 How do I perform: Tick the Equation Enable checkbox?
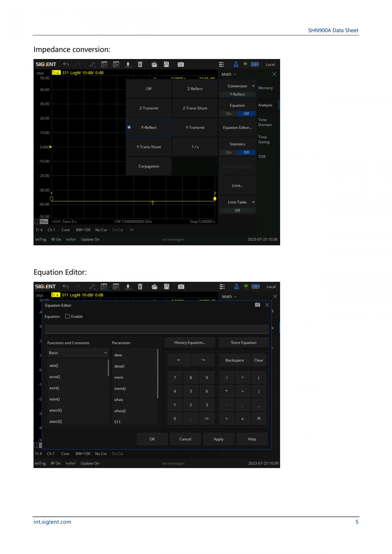click(x=67, y=316)
